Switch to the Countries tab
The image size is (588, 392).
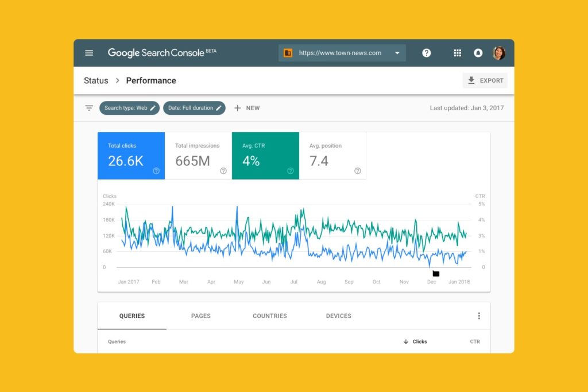click(269, 316)
